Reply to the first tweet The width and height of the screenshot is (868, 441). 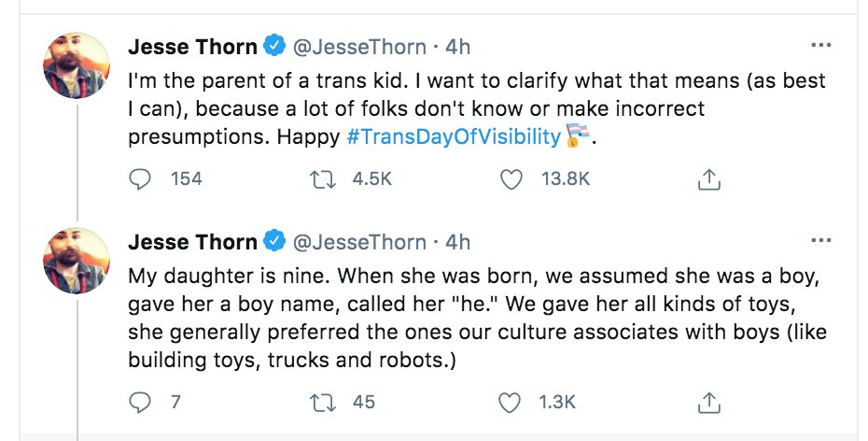pos(139,178)
